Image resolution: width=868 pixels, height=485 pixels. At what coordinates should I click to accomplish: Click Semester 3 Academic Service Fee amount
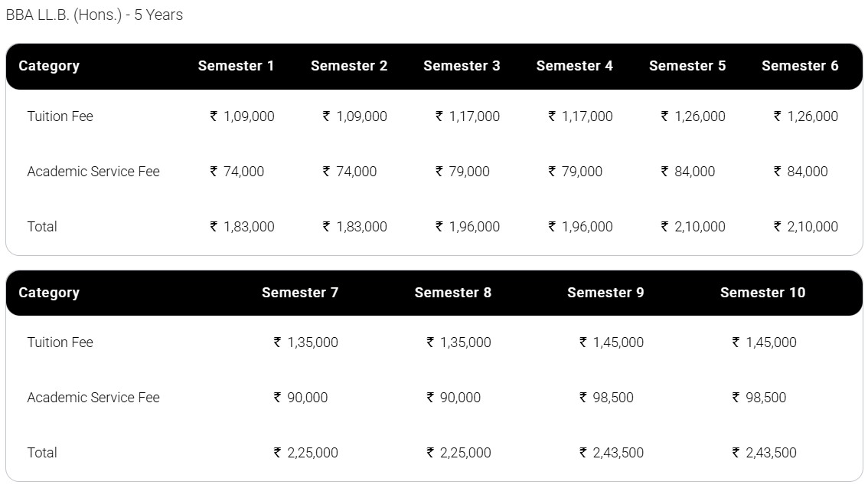click(x=462, y=172)
